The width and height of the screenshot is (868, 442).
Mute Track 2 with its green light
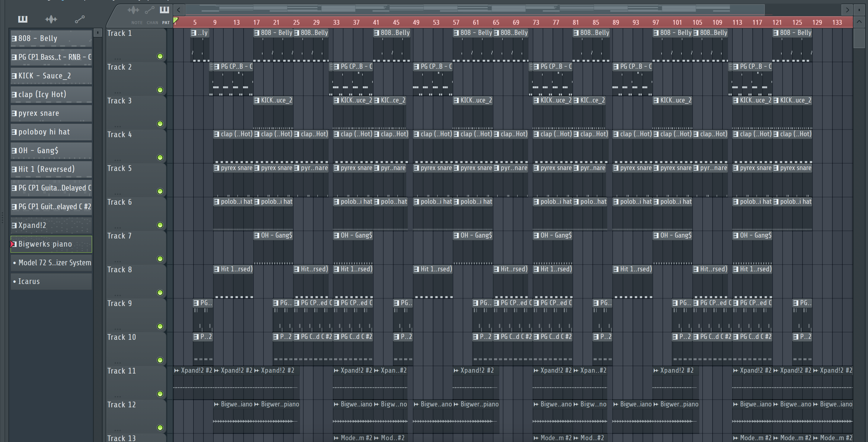pos(160,90)
